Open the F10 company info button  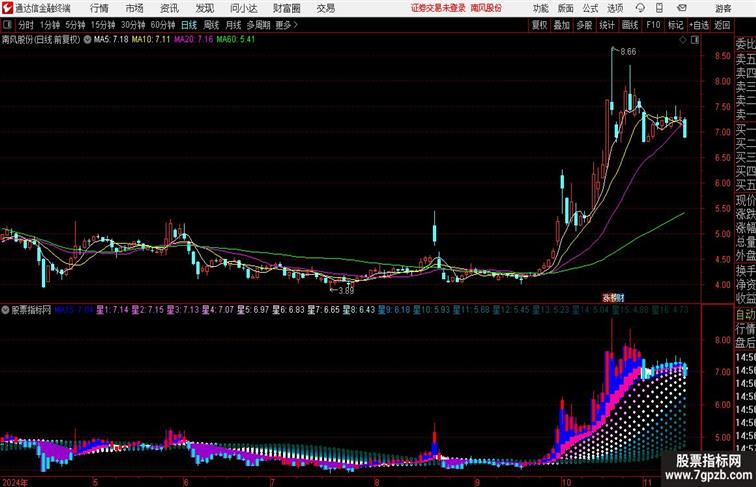click(x=653, y=25)
